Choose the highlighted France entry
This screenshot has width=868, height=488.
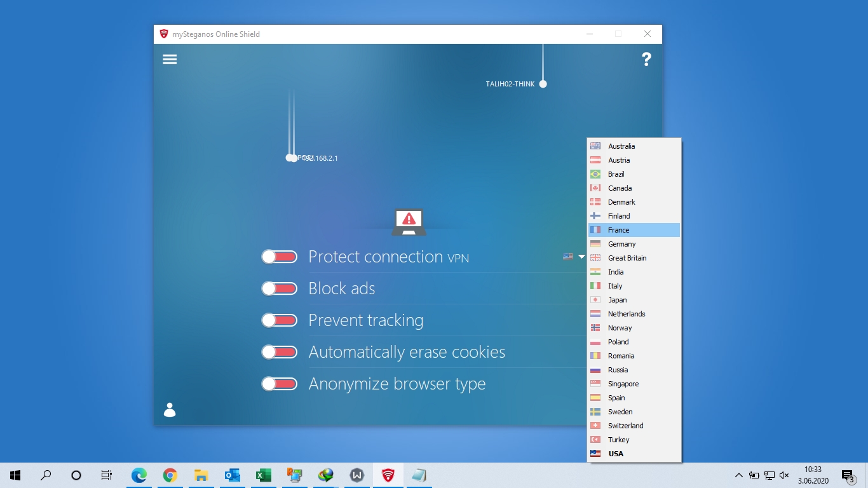coord(634,230)
